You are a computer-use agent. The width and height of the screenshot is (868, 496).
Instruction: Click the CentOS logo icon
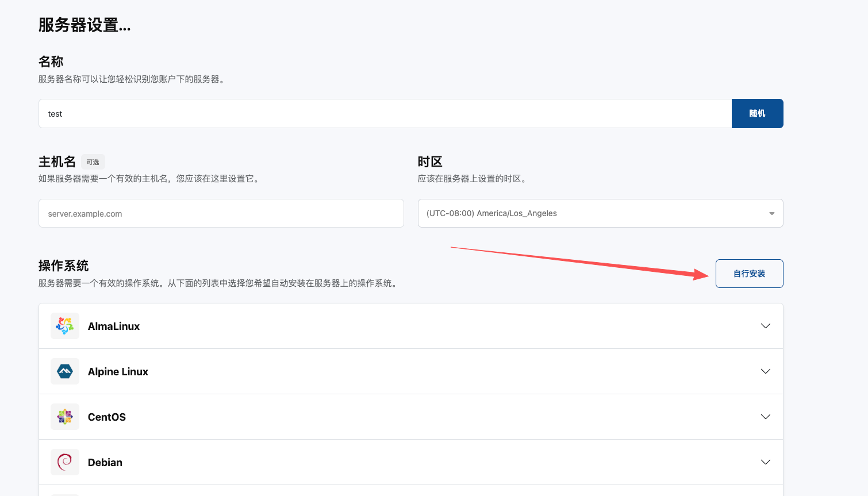pyautogui.click(x=65, y=417)
